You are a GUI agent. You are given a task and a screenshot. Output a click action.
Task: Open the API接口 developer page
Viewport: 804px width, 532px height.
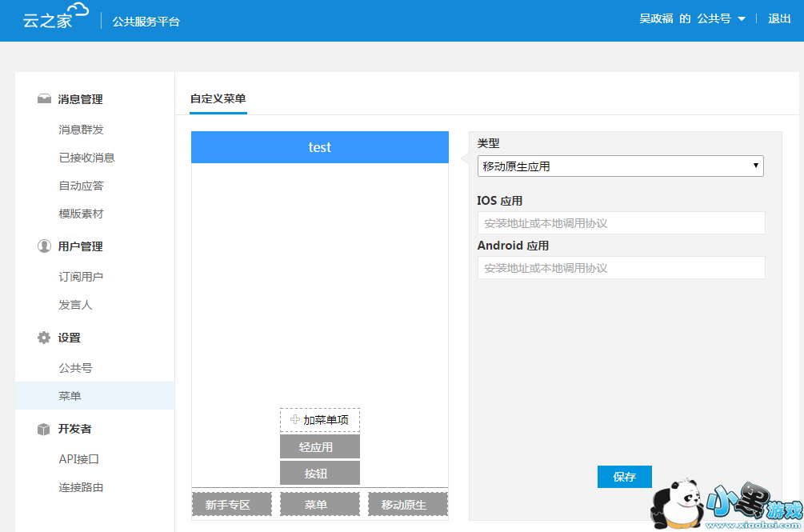coord(78,459)
